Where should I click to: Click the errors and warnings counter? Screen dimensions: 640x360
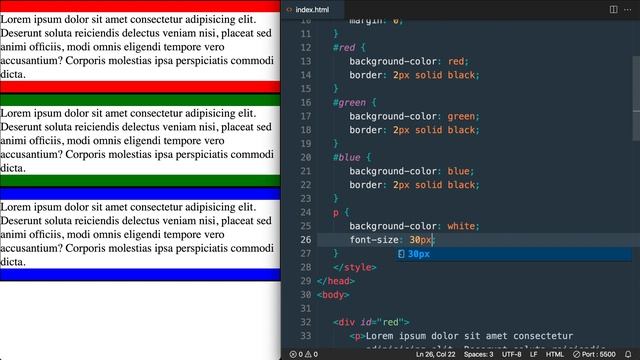pyautogui.click(x=304, y=354)
